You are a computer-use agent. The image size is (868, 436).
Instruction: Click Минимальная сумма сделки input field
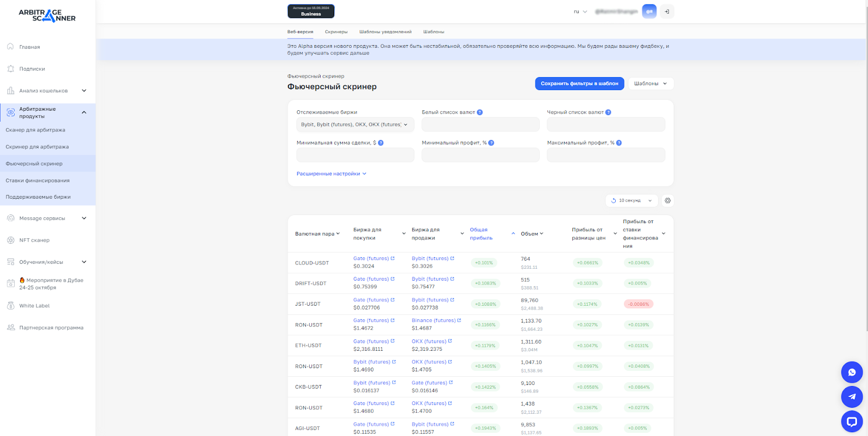click(x=355, y=155)
